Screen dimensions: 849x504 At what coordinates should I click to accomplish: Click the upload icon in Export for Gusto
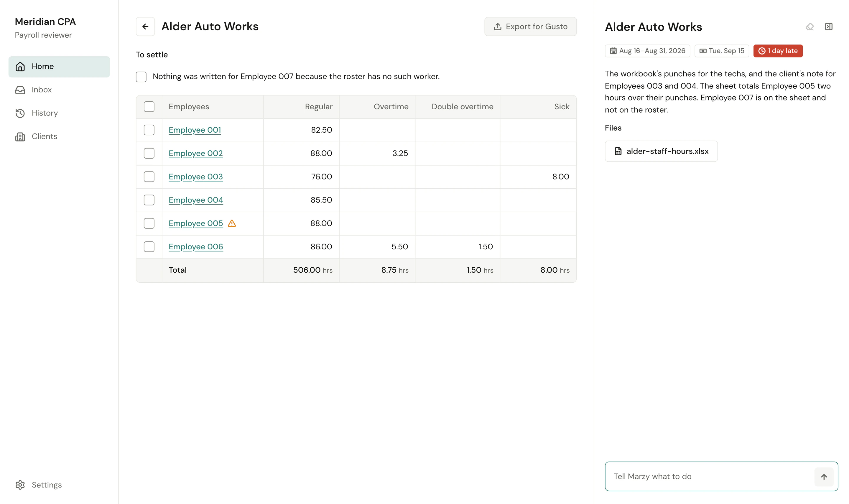pos(498,27)
